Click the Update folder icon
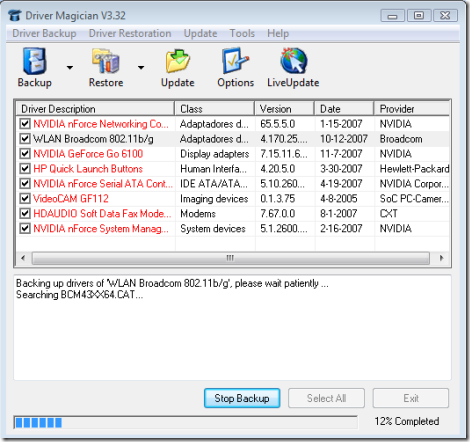The image size is (470, 442). (178, 61)
